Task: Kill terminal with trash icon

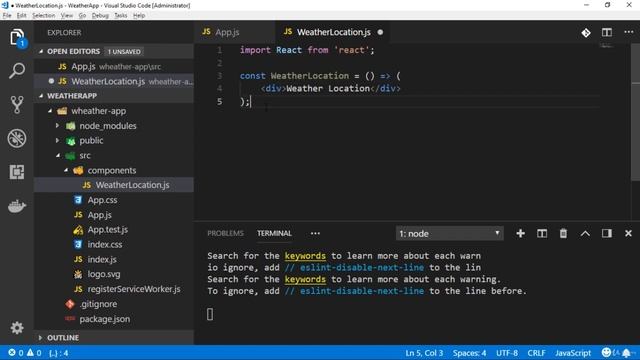Action: tap(563, 233)
